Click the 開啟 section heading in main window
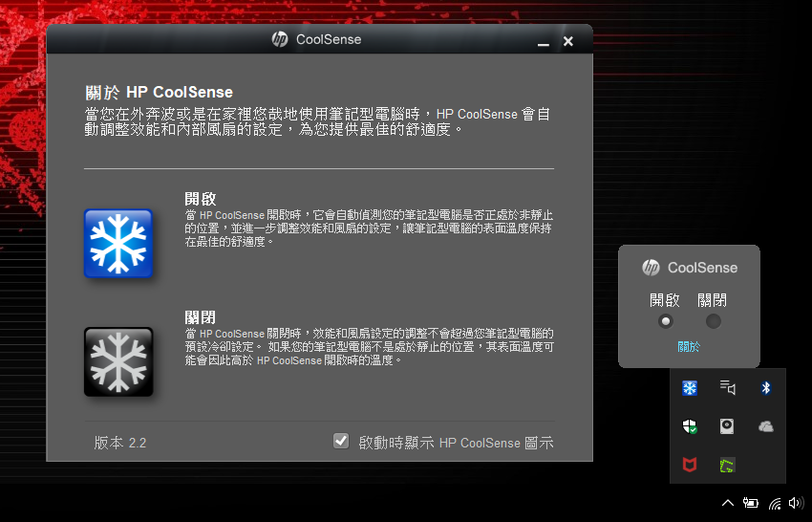Image resolution: width=812 pixels, height=522 pixels. [x=201, y=199]
